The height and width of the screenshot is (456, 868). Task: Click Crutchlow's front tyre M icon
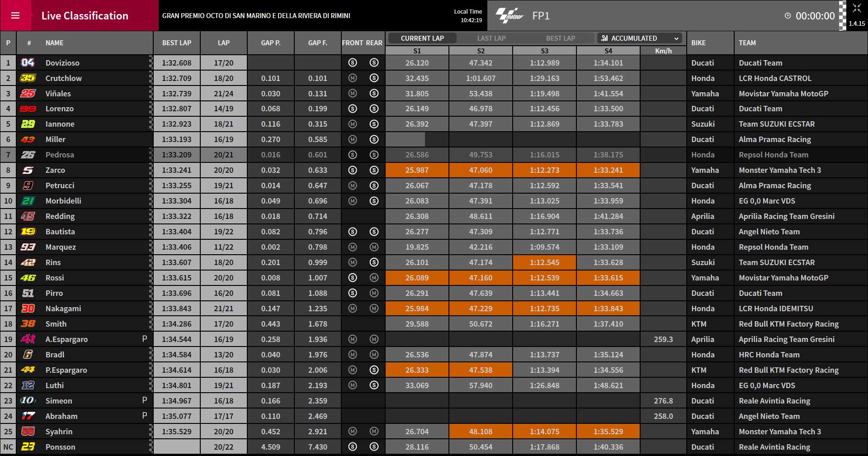coord(353,78)
